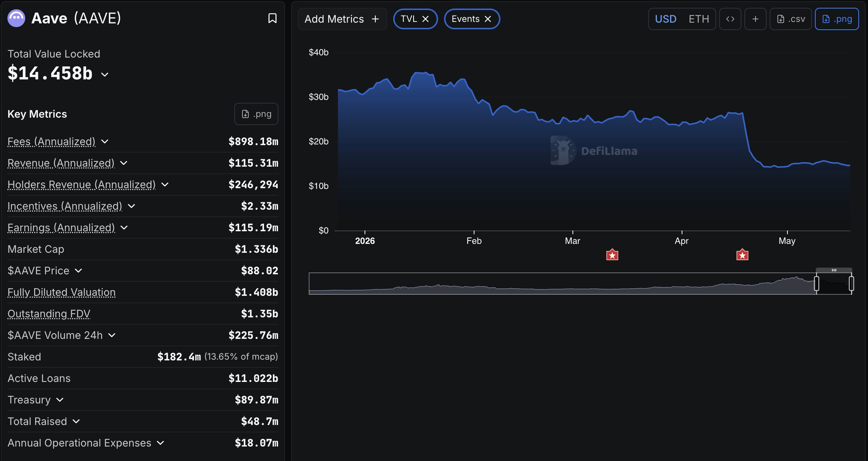868x461 pixels.
Task: Click the Market Cap value $1.336b
Action: (256, 249)
